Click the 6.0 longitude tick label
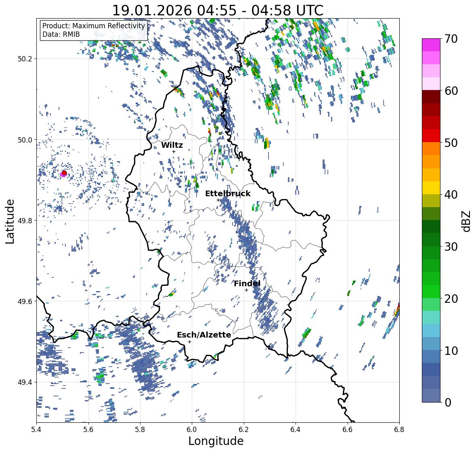Screen dimensions: 476x451 192,429
